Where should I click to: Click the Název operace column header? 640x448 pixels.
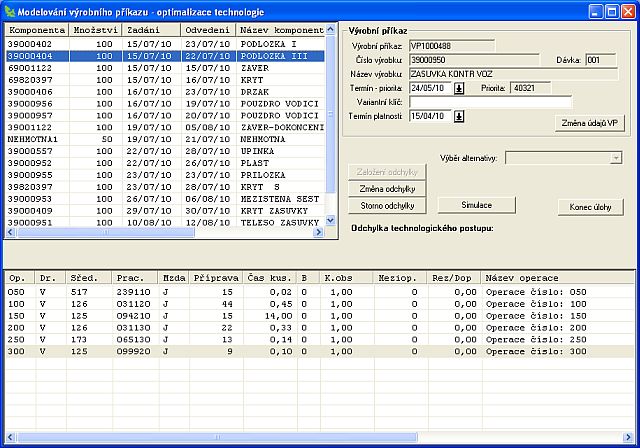tap(558, 278)
